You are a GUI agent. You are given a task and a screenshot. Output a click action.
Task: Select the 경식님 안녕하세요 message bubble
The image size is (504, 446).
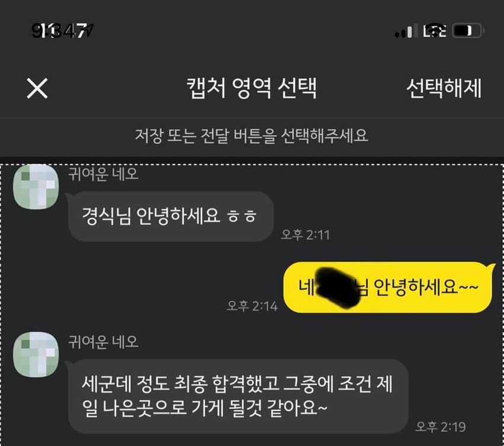tap(171, 216)
